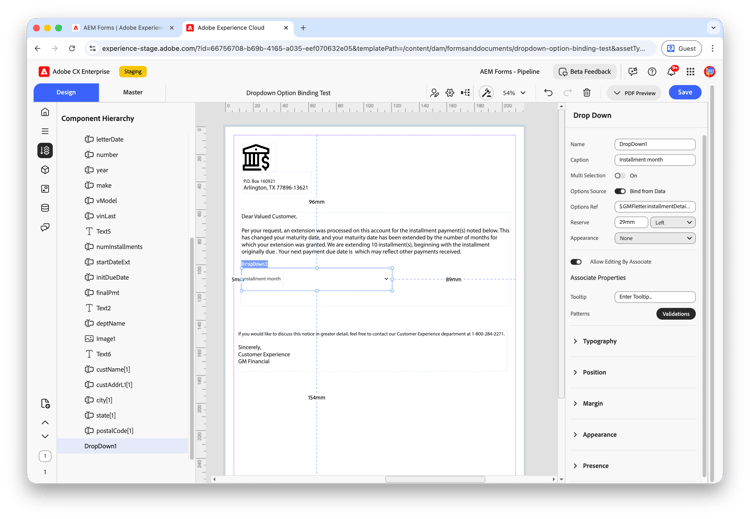This screenshot has width=750, height=519.
Task: Click the Adobe logo in header
Action: 44,72
